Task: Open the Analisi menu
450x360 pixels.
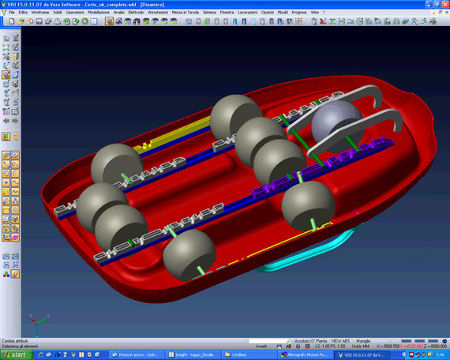Action: point(119,12)
